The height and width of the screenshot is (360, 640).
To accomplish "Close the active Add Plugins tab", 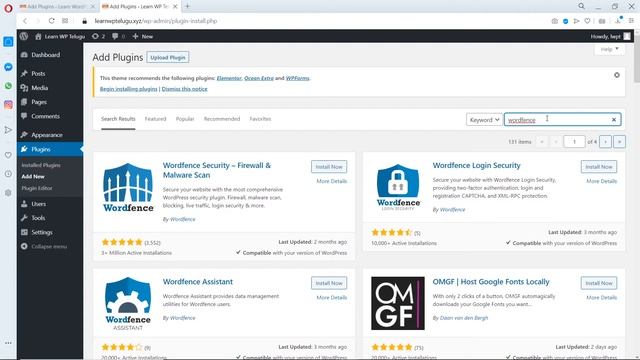I will click(175, 7).
